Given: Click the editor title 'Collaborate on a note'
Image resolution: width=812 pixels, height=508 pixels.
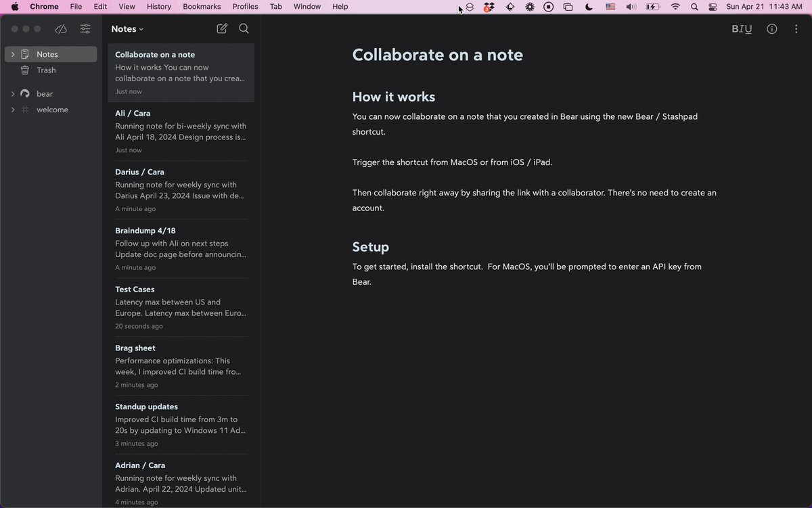Looking at the screenshot, I should pyautogui.click(x=438, y=55).
